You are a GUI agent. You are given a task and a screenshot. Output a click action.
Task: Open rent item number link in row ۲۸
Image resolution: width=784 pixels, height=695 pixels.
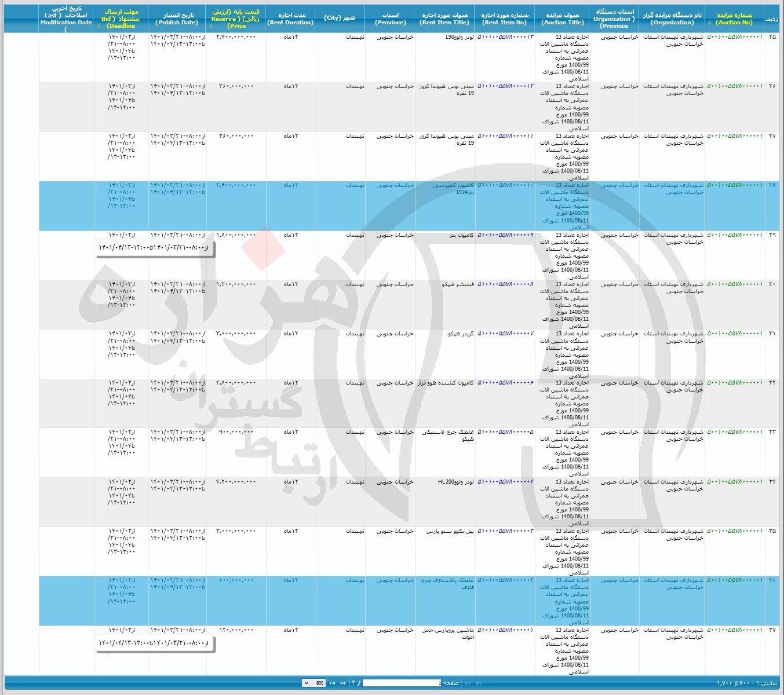[505, 185]
